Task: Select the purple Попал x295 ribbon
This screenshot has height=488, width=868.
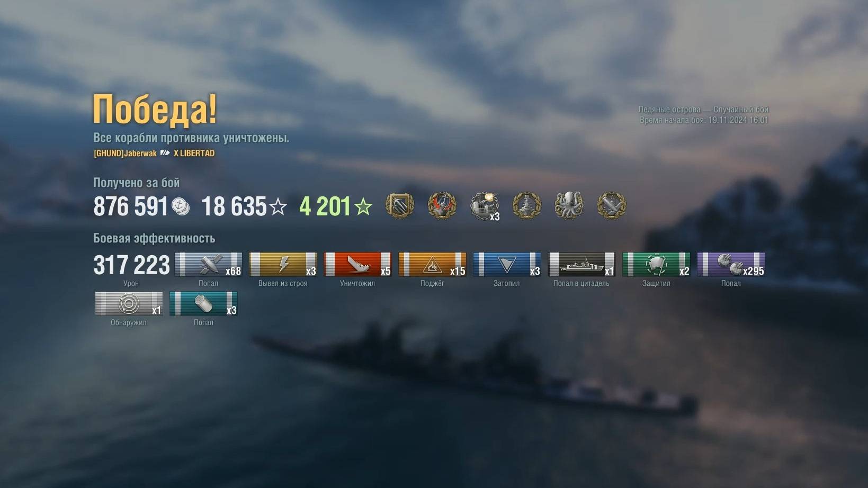Action: pyautogui.click(x=731, y=264)
